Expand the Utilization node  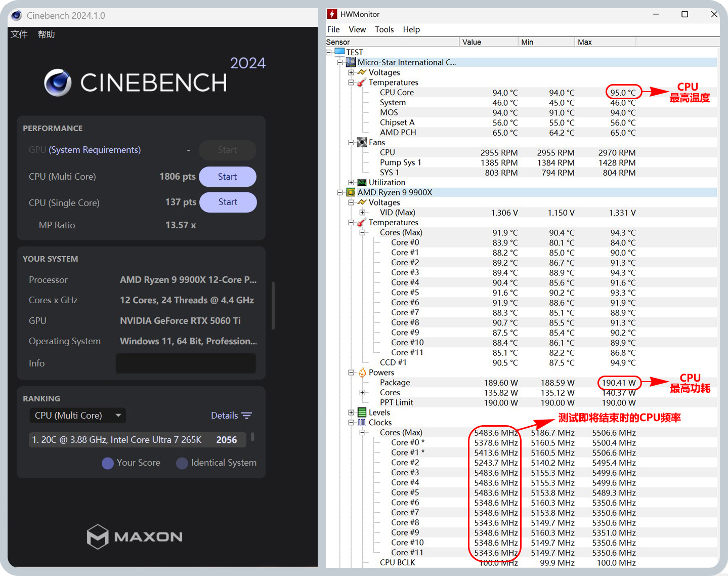coord(351,183)
